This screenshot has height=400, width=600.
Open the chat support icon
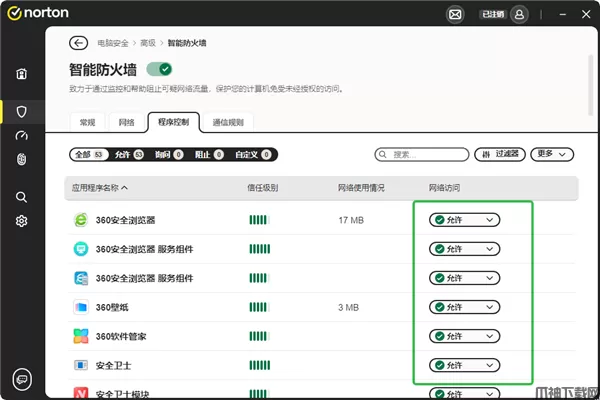tap(21, 378)
